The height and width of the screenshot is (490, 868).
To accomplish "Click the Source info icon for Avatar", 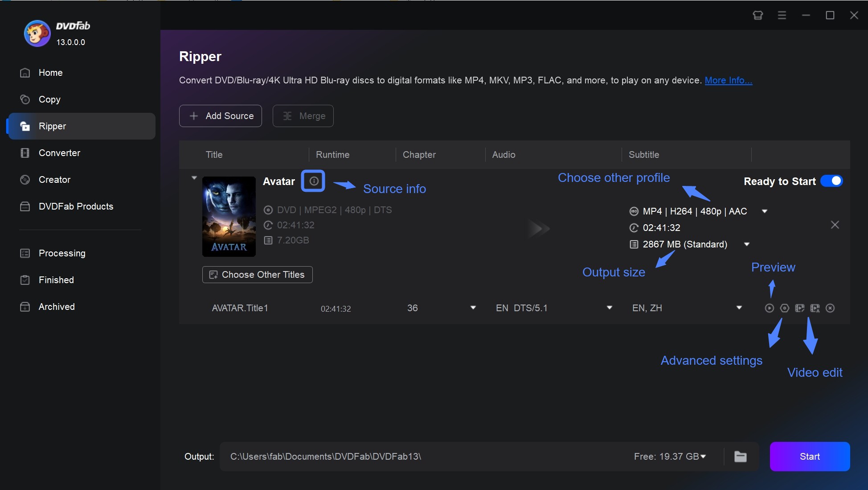I will pyautogui.click(x=312, y=181).
